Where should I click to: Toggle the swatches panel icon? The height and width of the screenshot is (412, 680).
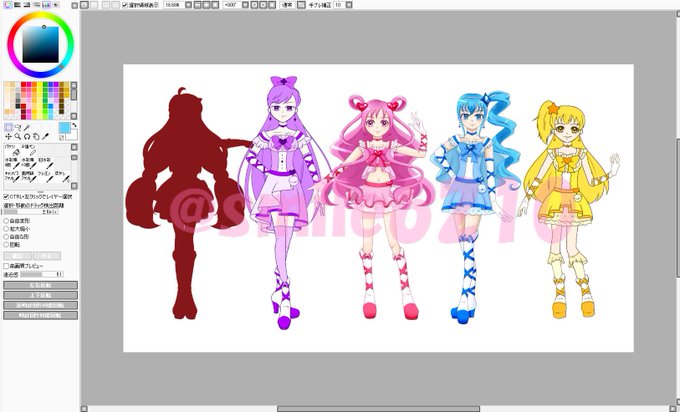(x=46, y=5)
